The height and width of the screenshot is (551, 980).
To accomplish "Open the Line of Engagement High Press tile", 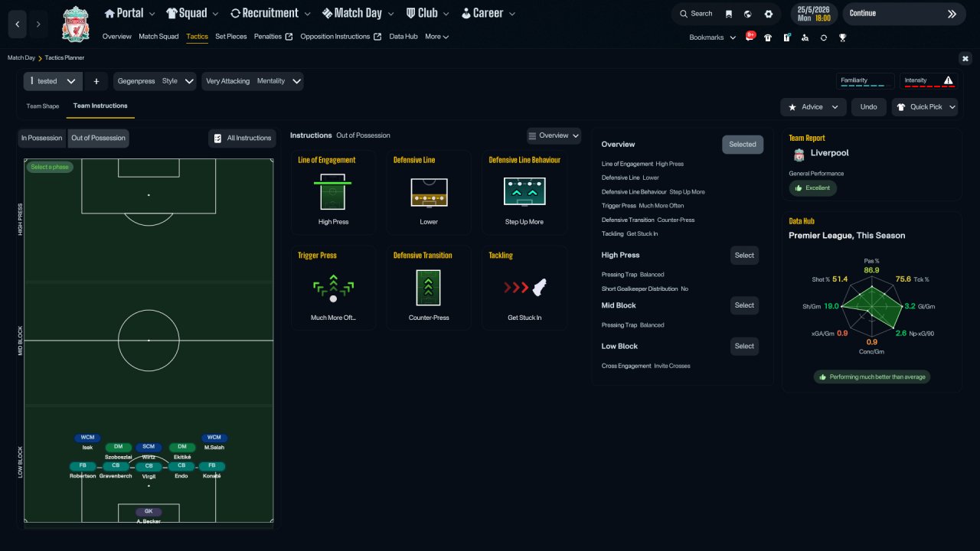I will coord(333,192).
